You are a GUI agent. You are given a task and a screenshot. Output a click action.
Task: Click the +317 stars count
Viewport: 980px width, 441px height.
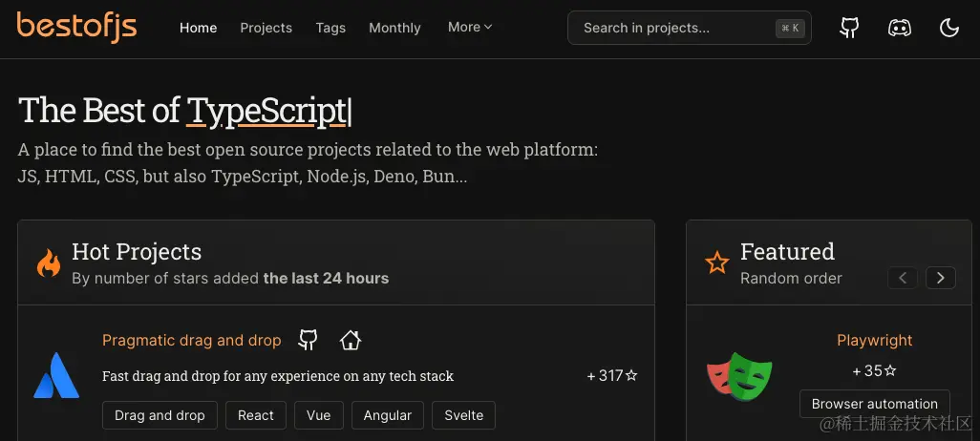coord(612,375)
